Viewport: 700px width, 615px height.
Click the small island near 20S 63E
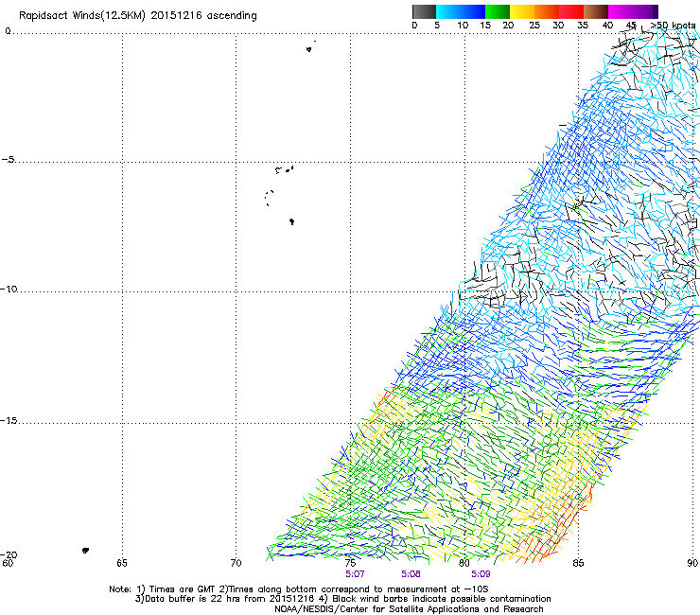[85, 551]
